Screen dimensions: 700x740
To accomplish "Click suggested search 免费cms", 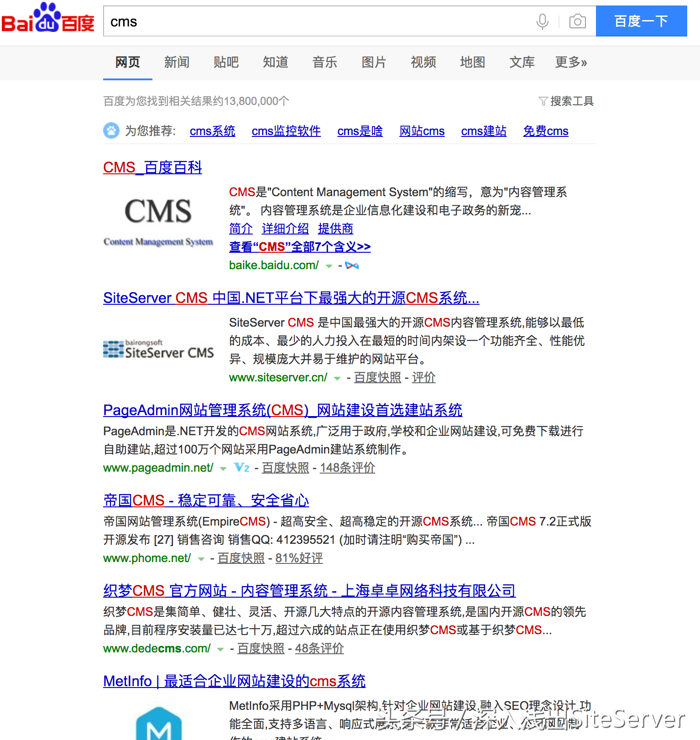I will coord(546,131).
